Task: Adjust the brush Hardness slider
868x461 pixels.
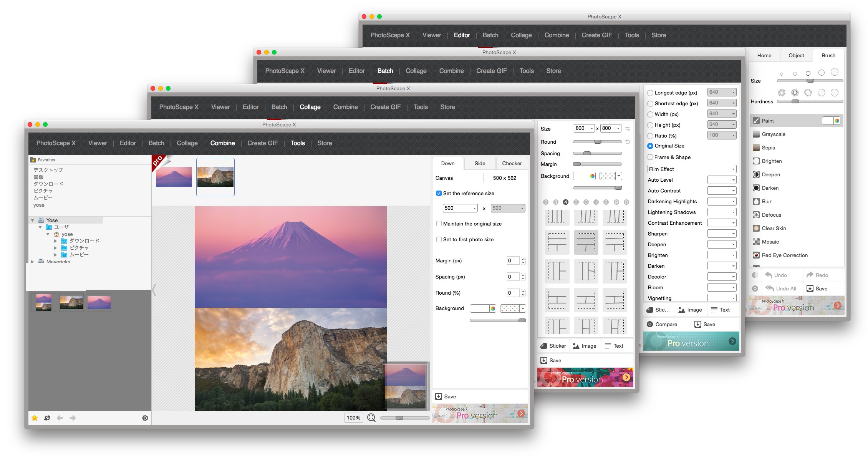Action: pyautogui.click(x=795, y=101)
